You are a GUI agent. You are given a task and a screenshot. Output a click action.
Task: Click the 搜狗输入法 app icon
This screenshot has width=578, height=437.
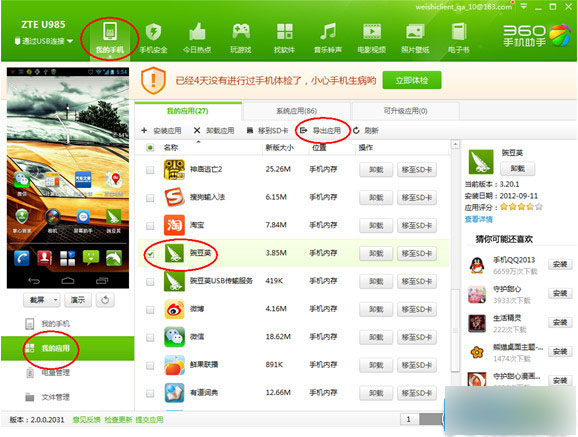[x=174, y=197]
